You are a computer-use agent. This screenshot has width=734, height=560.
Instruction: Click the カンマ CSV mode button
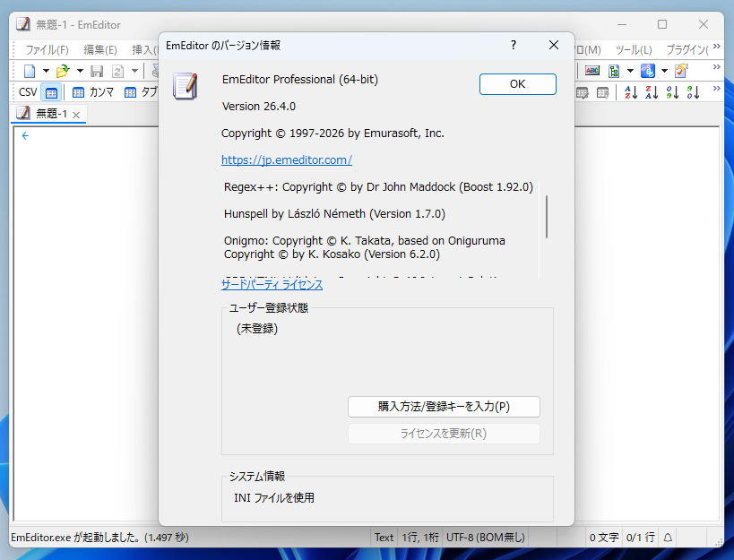point(93,92)
